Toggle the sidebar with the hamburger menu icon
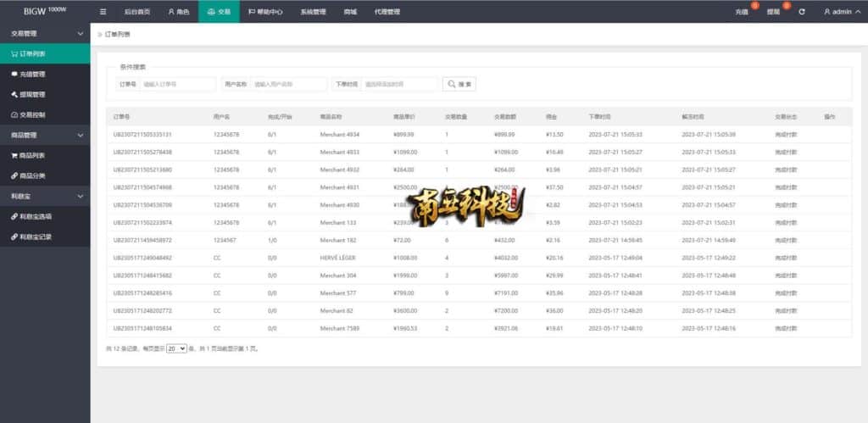This screenshot has height=423, width=868. click(x=103, y=12)
